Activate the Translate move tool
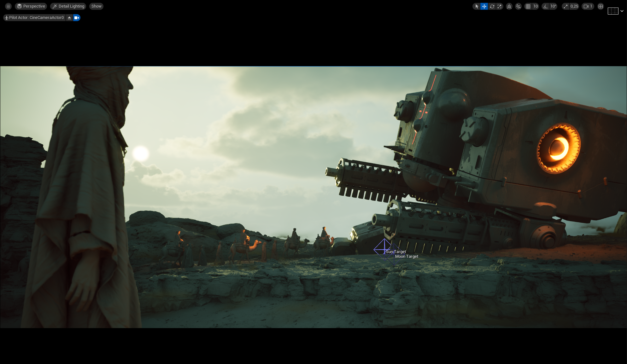The image size is (627, 364). (x=484, y=6)
